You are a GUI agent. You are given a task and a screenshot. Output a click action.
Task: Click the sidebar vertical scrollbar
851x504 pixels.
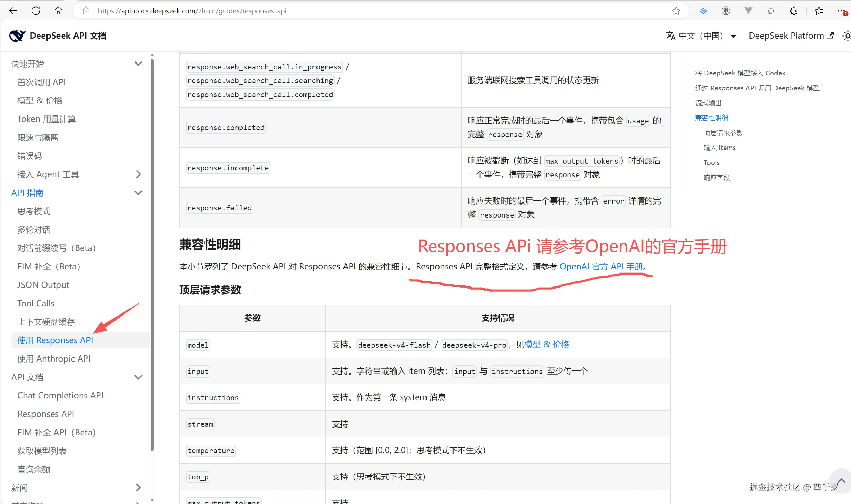pos(152,254)
